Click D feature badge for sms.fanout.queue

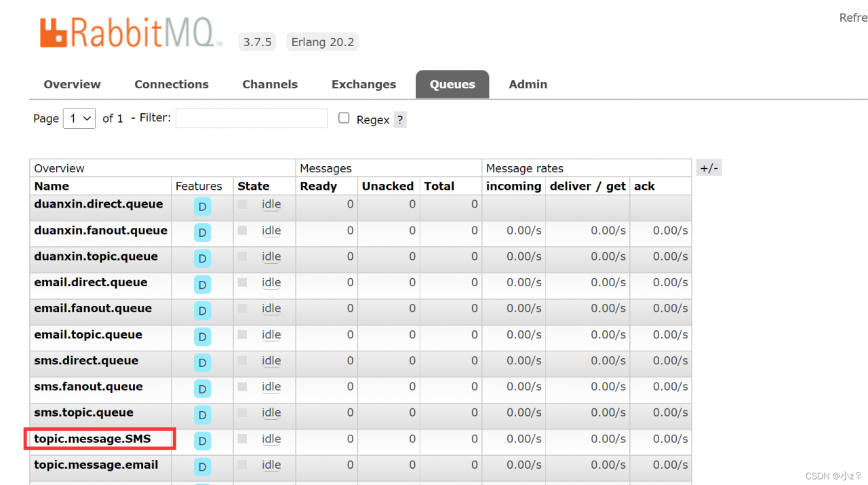202,389
